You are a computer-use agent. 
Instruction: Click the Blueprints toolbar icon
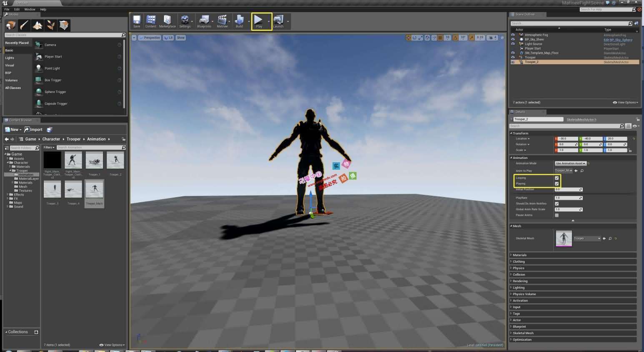pyautogui.click(x=204, y=21)
